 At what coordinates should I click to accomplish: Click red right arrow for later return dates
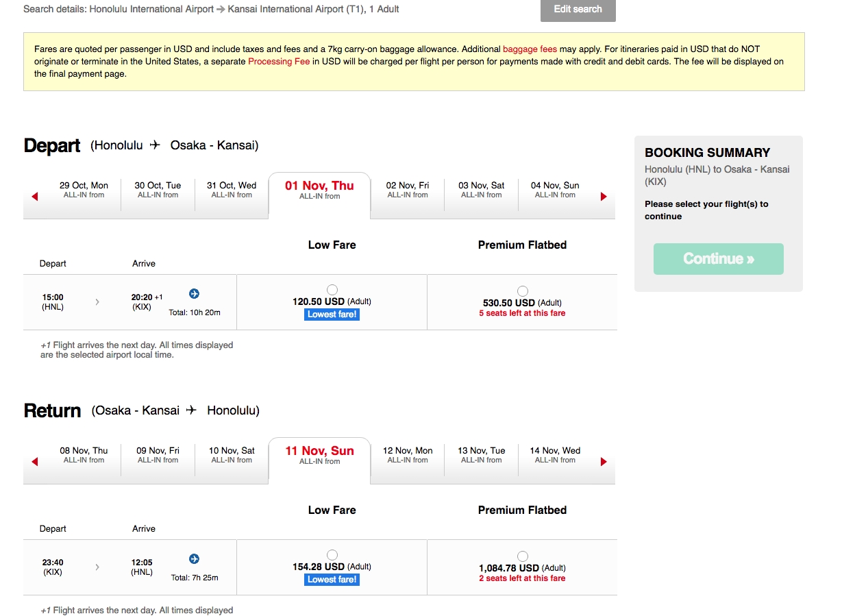604,461
